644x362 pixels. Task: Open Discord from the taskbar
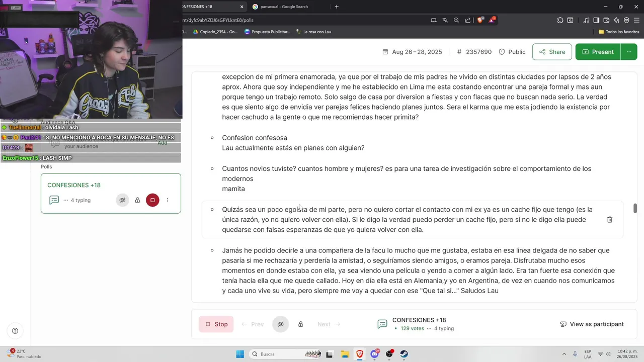pos(375,354)
